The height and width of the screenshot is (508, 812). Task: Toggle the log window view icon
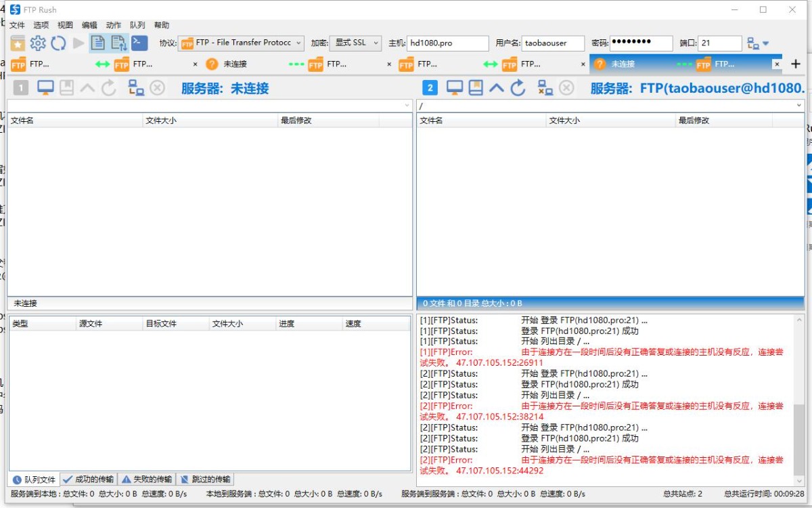98,43
